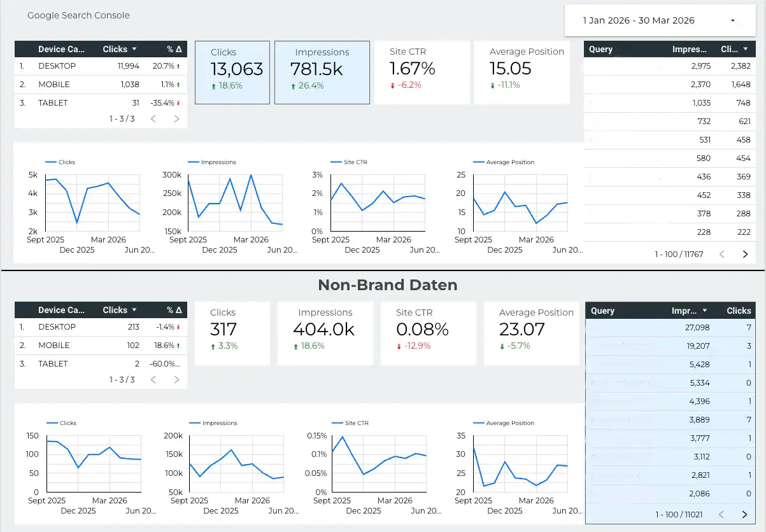Click Impressions header in top Query table

[690, 49]
